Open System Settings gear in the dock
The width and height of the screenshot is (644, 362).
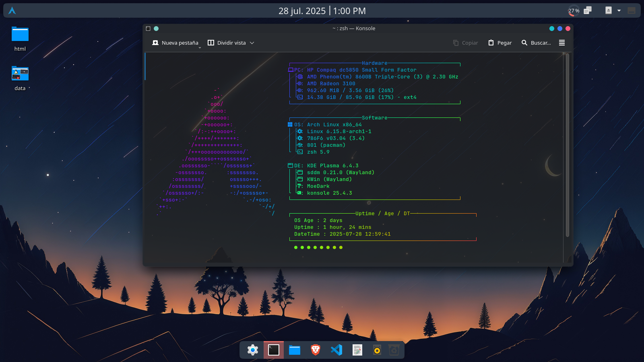253,350
